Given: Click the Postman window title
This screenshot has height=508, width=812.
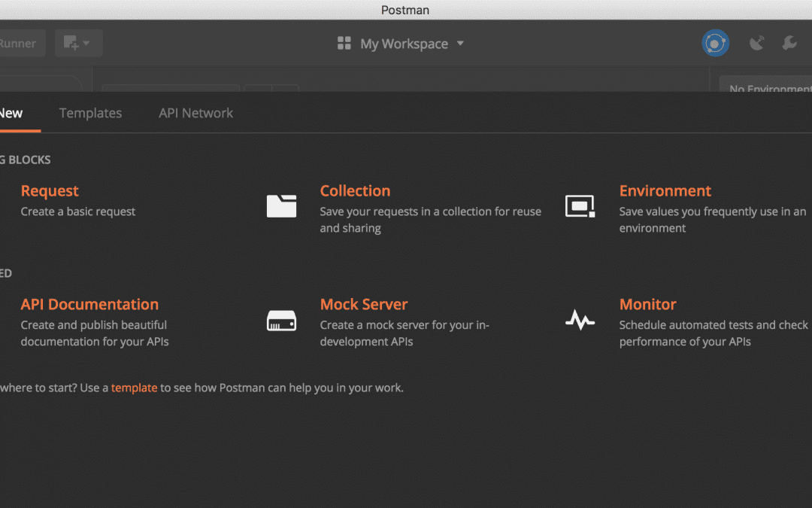Looking at the screenshot, I should click(405, 10).
